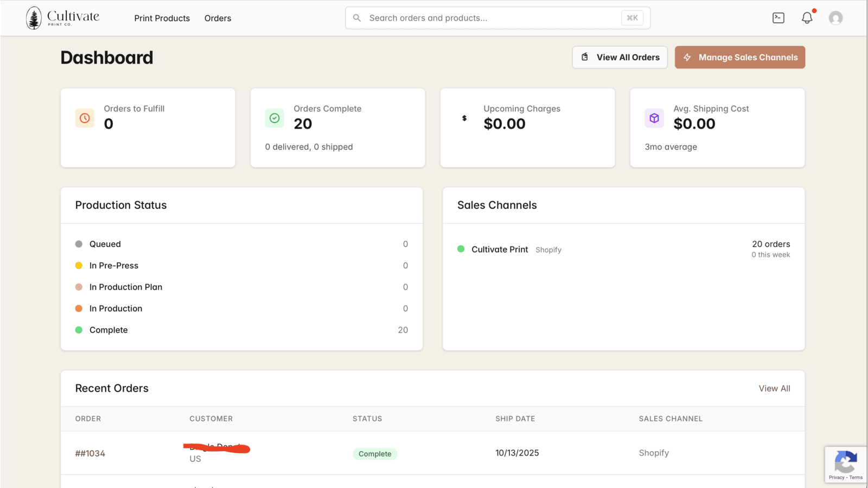Go to the Orders nav item
The image size is (868, 488).
(x=218, y=18)
